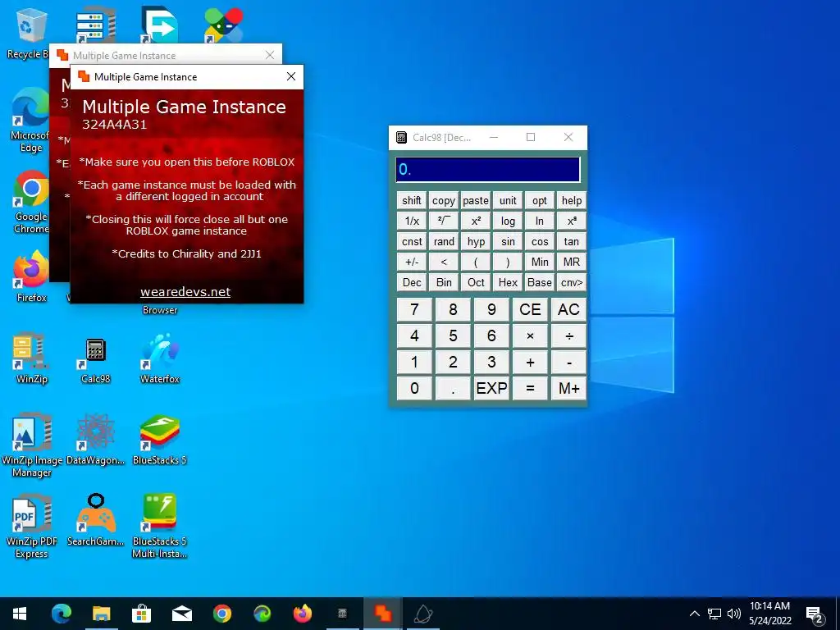Screen dimensions: 840x630
Task: Switch to Multiple Game Instance taskbar item
Action: pos(382,614)
